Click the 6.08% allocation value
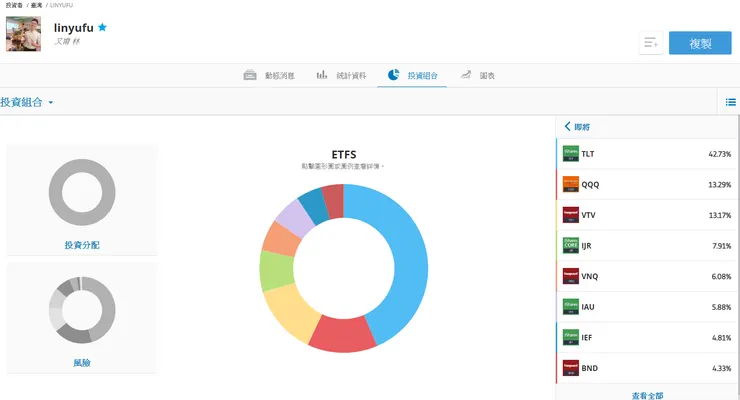 [x=721, y=276]
